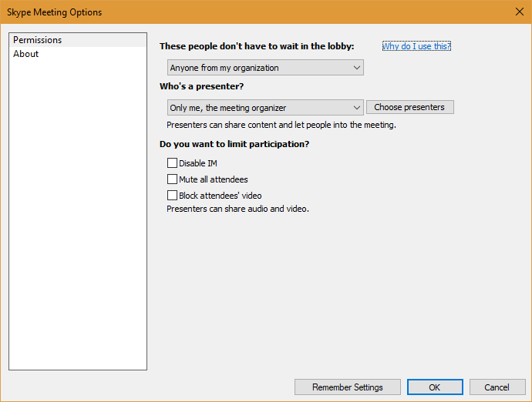Image resolution: width=532 pixels, height=402 pixels.
Task: Expand the presenter dropdown showing Only me
Action: [x=265, y=108]
